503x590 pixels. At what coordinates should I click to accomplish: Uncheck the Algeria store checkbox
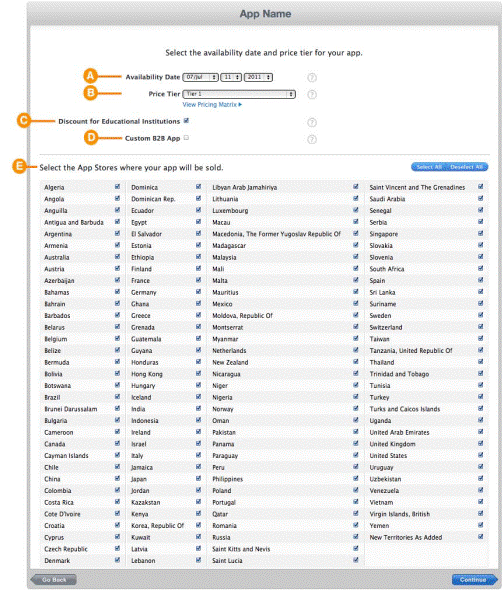pos(117,187)
